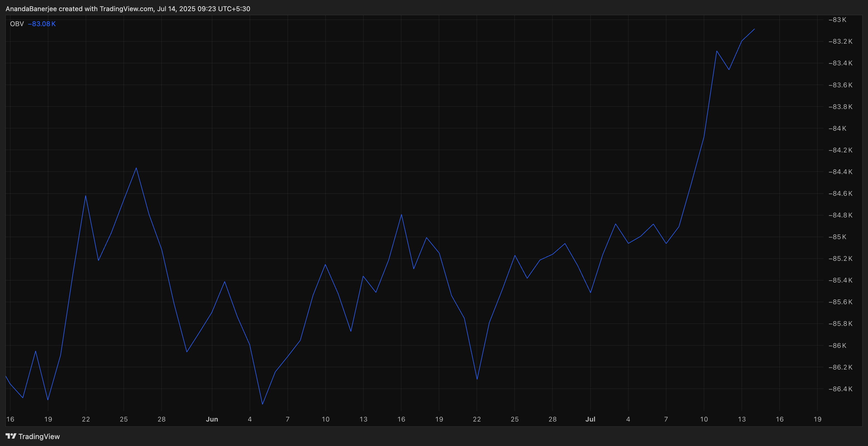This screenshot has height=446, width=868.
Task: Click date 13 after Jul on axis
Action: (x=742, y=419)
